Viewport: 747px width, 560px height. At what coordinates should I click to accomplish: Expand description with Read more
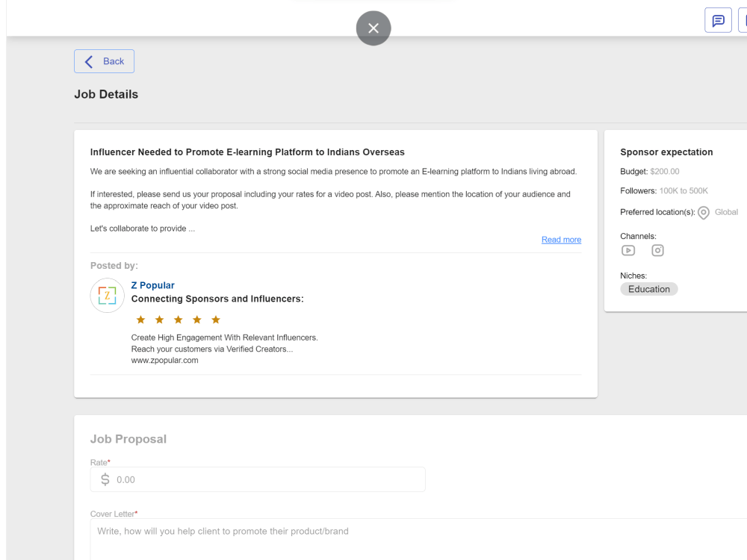(x=561, y=240)
